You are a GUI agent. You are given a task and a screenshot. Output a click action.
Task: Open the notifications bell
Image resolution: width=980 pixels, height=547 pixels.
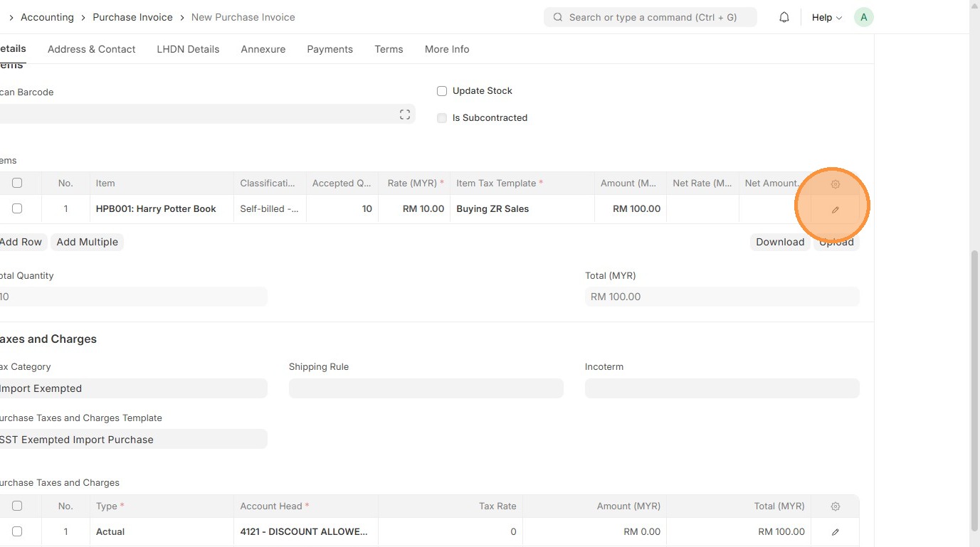[x=784, y=17]
